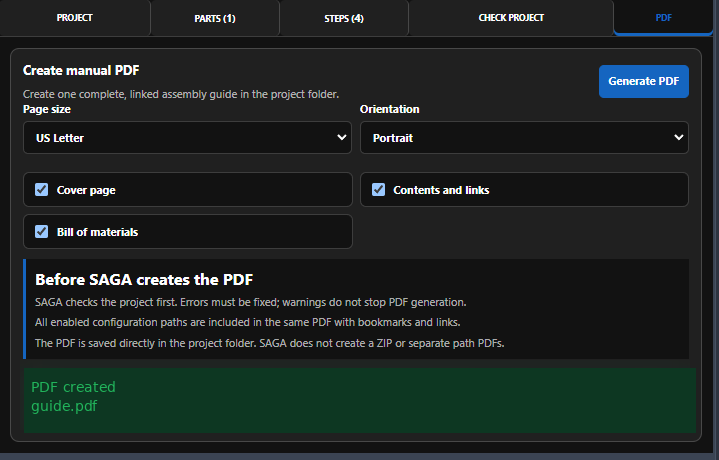Screen dimensions: 719x460
Task: Click the 'Create one complete, linked assembly guide' description
Action: point(181,94)
